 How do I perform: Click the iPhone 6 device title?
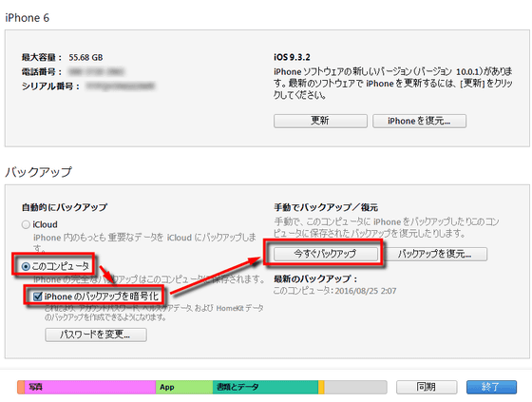pos(28,18)
